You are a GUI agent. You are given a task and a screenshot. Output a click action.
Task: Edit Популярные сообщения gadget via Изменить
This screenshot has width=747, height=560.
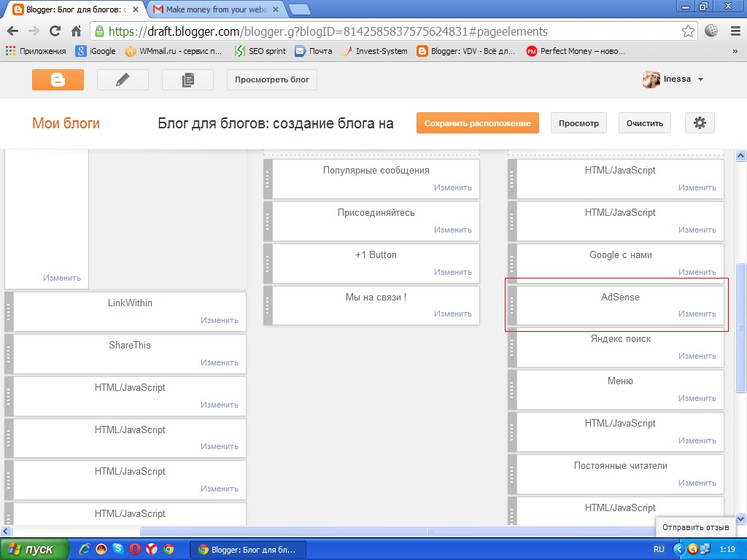pyautogui.click(x=452, y=187)
